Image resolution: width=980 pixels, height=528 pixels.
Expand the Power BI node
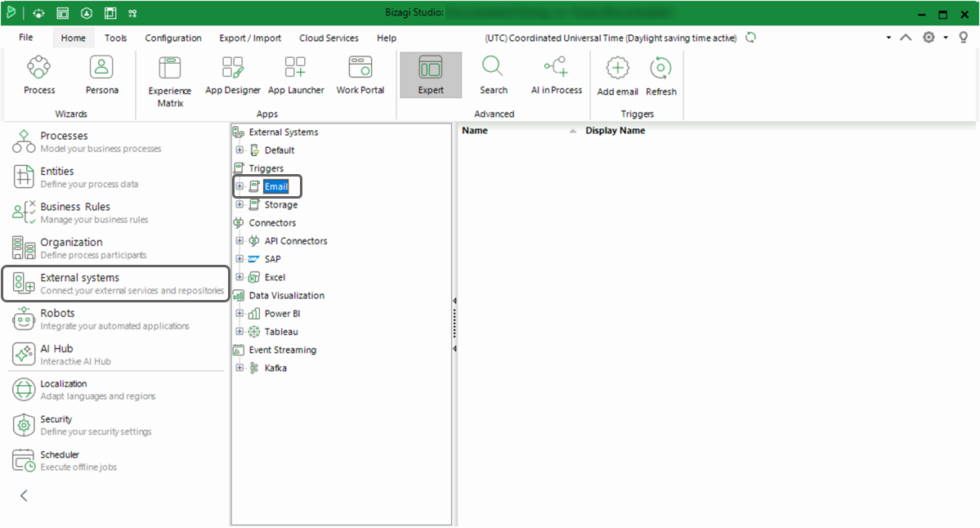(239, 313)
